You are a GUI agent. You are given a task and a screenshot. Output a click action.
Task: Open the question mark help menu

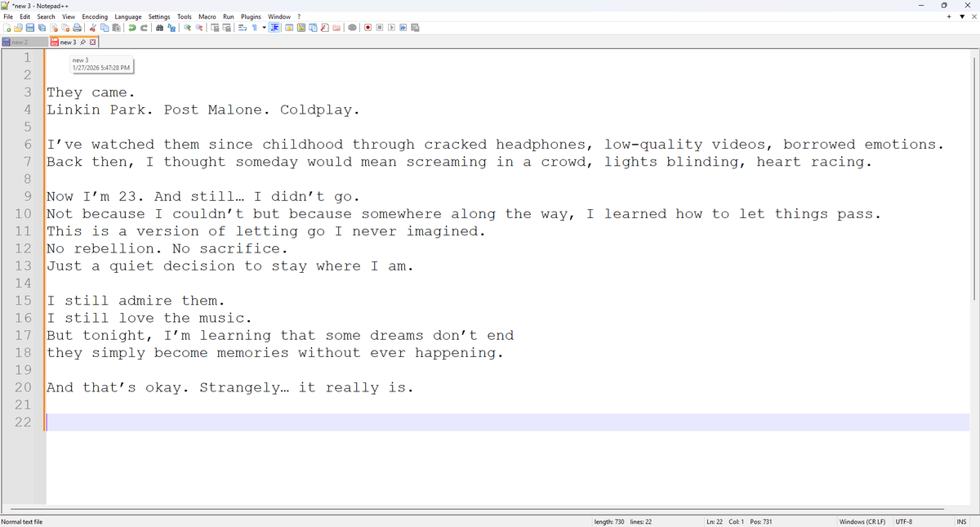299,16
